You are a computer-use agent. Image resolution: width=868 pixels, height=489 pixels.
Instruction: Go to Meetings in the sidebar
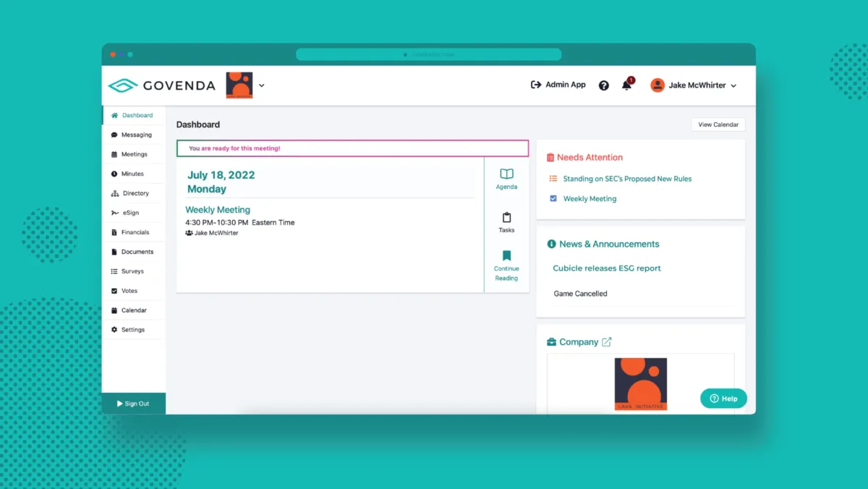(134, 154)
